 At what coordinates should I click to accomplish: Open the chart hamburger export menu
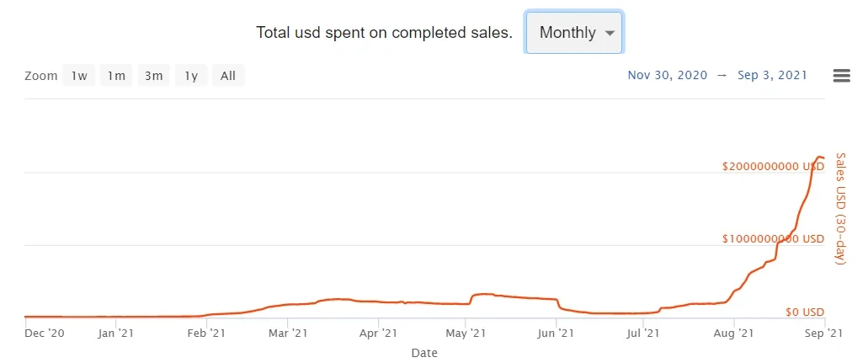click(840, 76)
